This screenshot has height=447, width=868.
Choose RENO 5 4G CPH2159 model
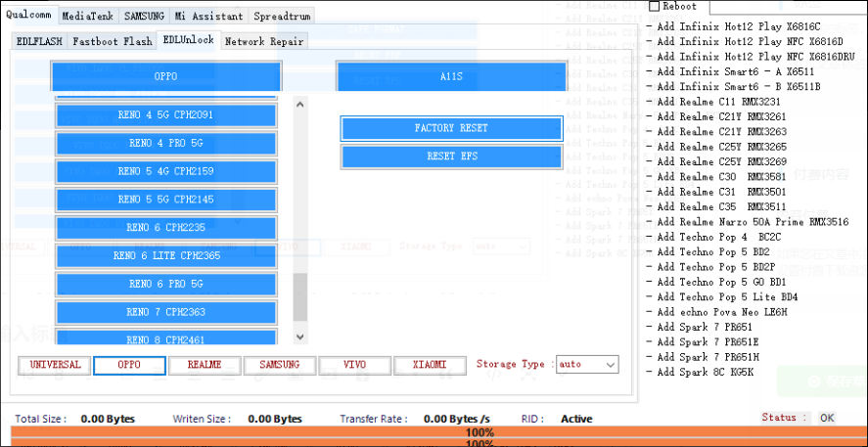click(x=165, y=171)
